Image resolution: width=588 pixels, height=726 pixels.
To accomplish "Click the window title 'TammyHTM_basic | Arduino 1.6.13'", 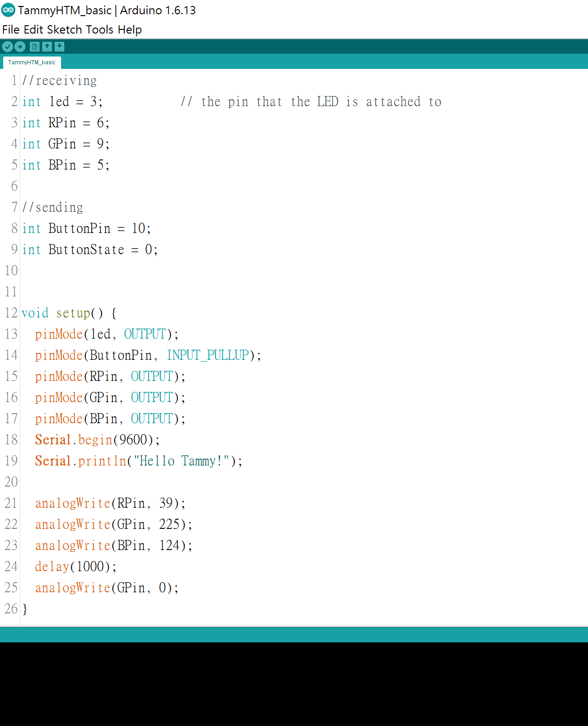I will [x=107, y=10].
